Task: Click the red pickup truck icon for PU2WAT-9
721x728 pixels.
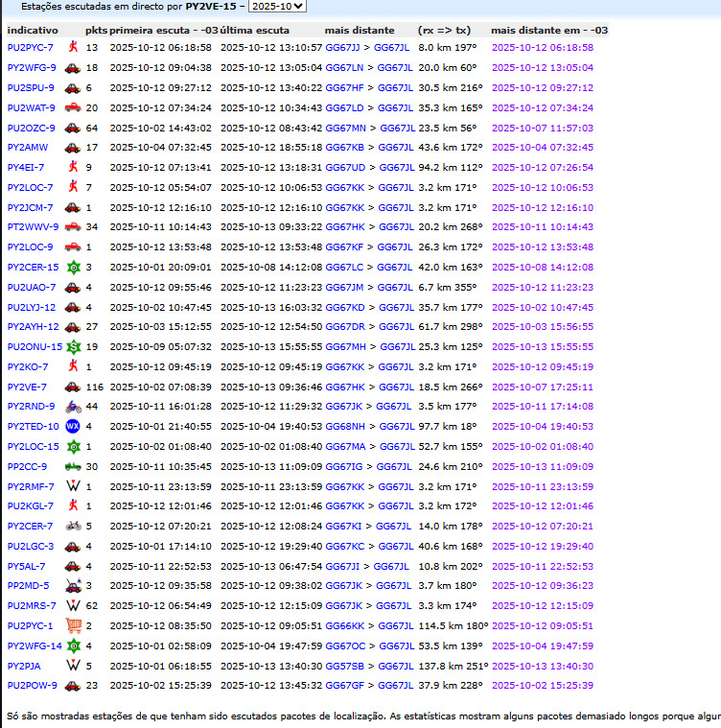Action: (73, 107)
